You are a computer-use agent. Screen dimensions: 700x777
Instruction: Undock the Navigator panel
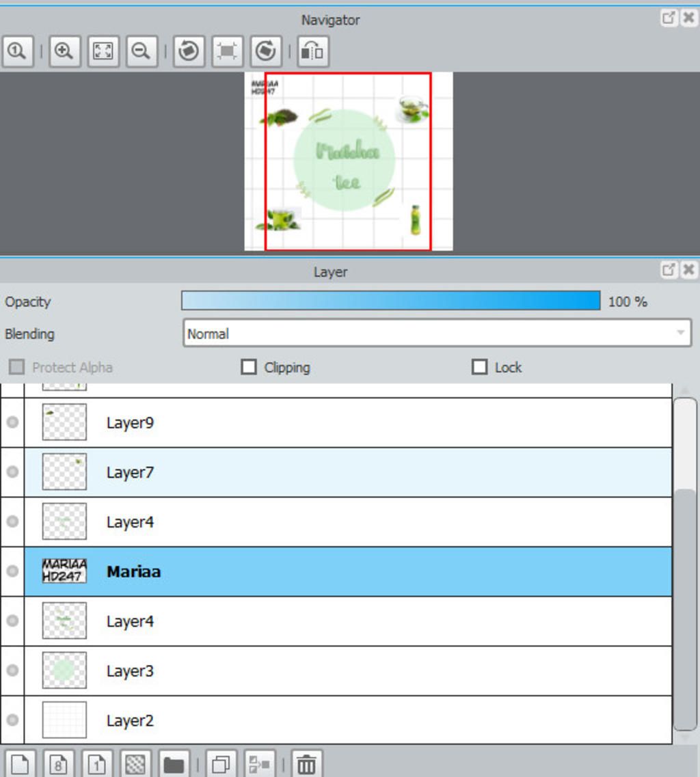(669, 18)
